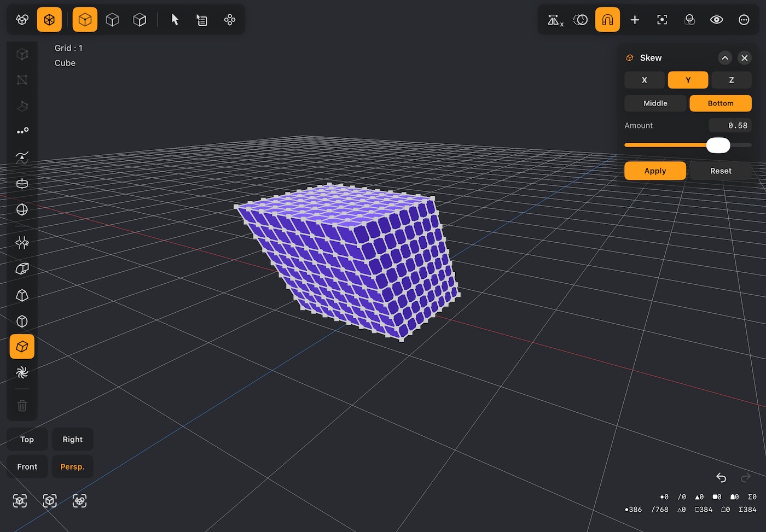Switch to Persp. view
The image size is (766, 532).
tap(73, 467)
